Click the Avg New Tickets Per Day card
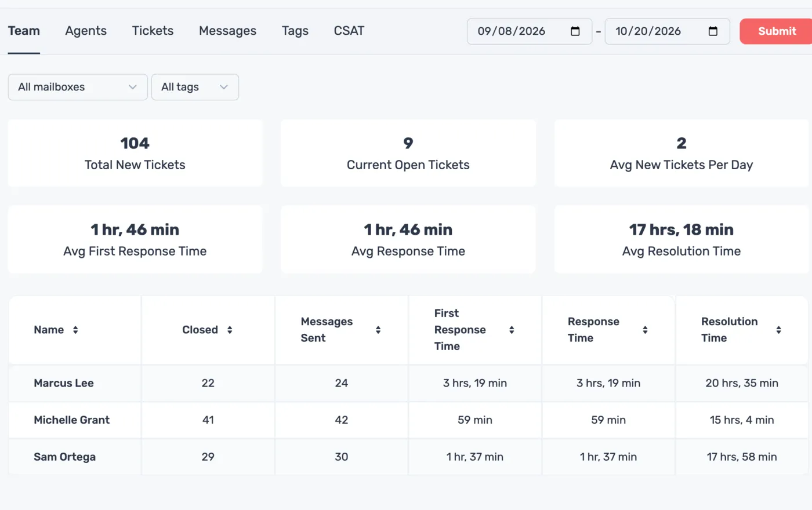 point(681,154)
